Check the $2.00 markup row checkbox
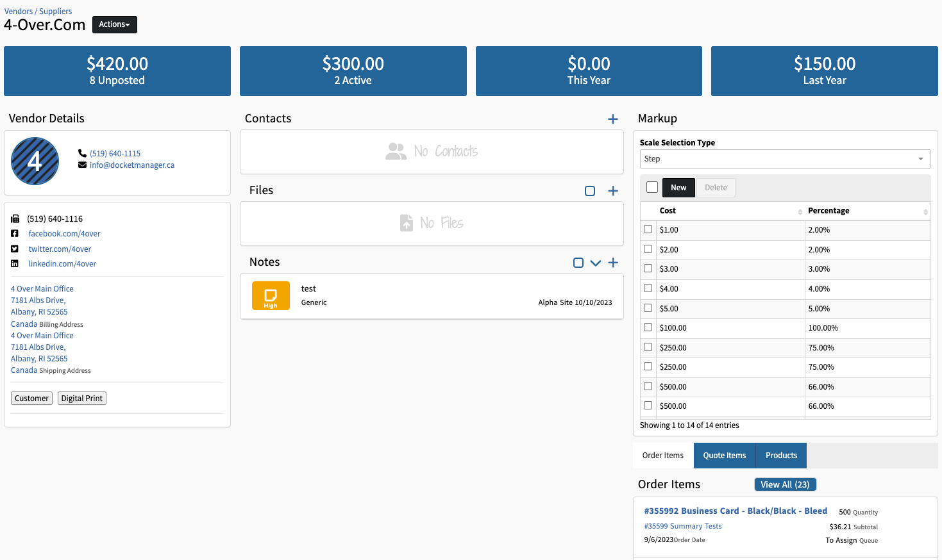942x560 pixels. (x=648, y=249)
